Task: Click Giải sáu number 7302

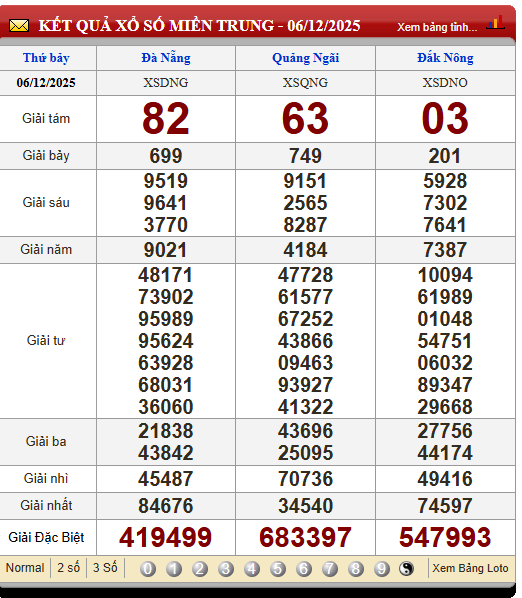Action: [x=445, y=203]
